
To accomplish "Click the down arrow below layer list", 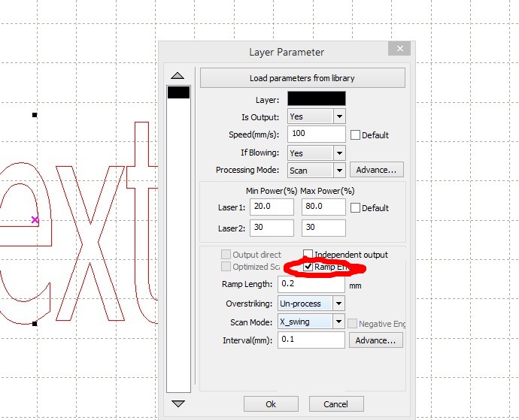I will (x=178, y=403).
